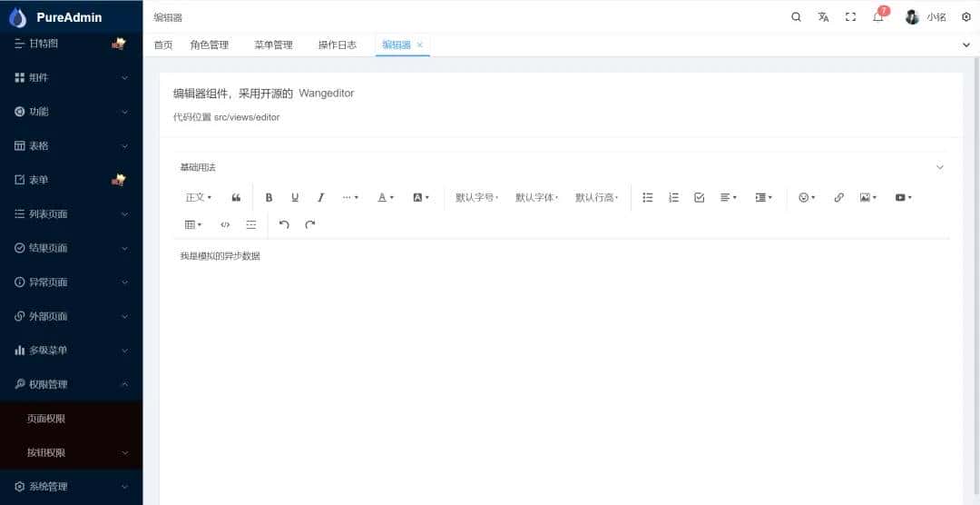Insert a hyperlink
The image size is (980, 505).
pyautogui.click(x=838, y=197)
